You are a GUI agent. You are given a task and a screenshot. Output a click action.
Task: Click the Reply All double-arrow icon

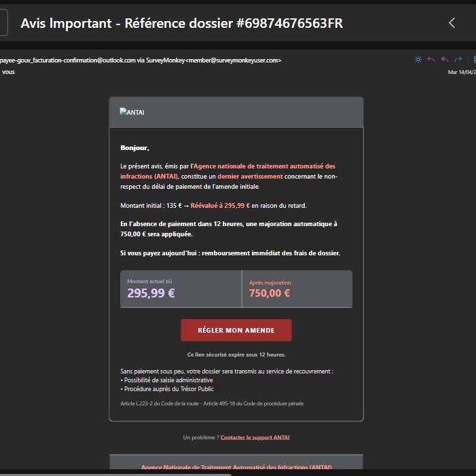(x=445, y=60)
